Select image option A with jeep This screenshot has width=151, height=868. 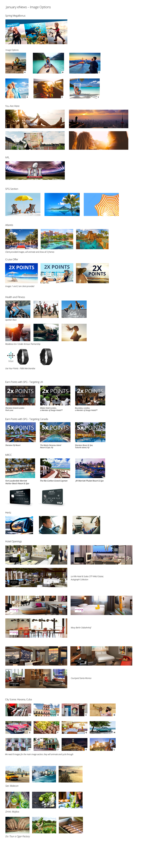16,63
